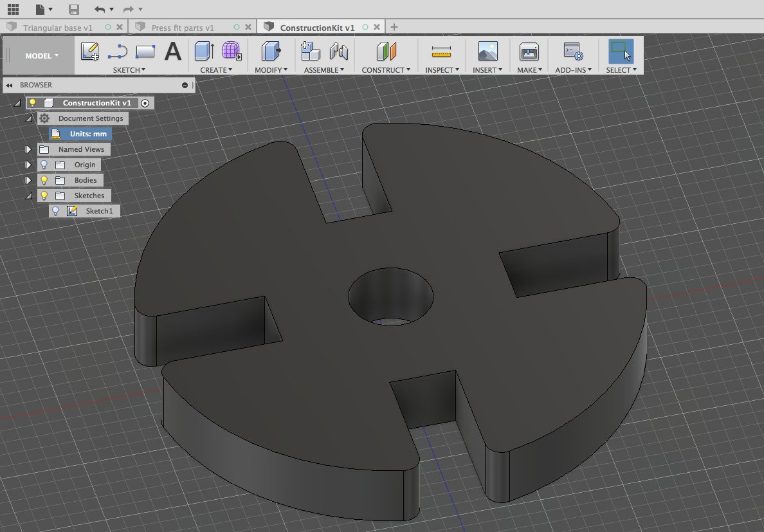Close the Triangular base v1 tab
Viewport: 764px width, 532px height.
pos(120,27)
